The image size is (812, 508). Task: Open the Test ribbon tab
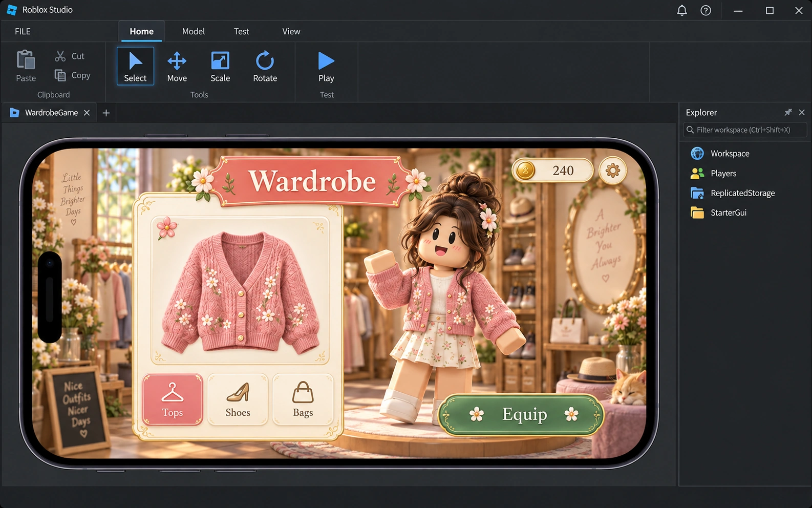tap(242, 31)
